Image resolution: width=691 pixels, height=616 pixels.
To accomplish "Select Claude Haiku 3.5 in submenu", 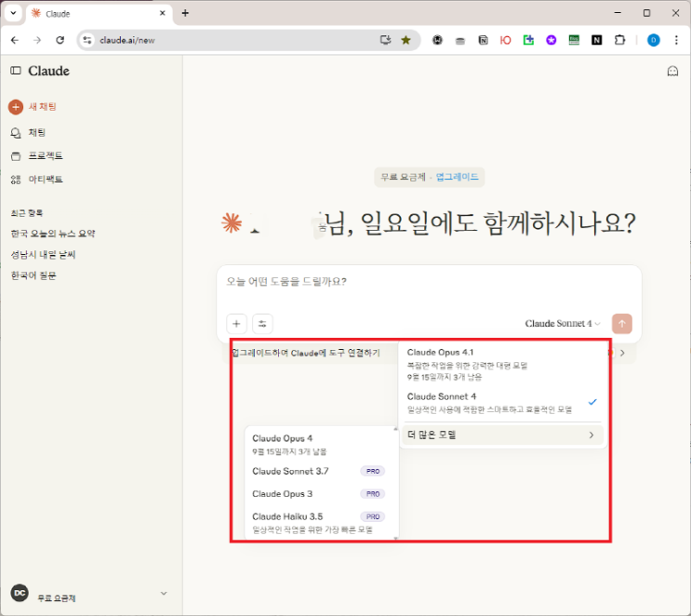I will [321, 523].
